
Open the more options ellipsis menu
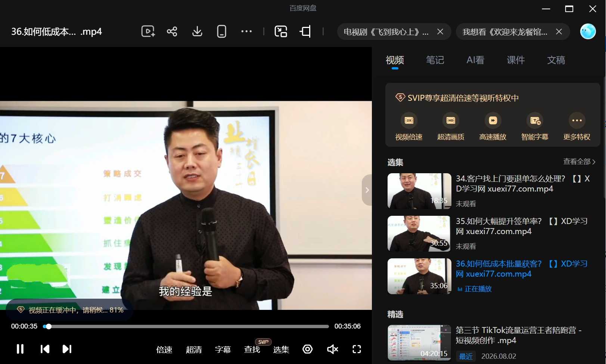point(246,31)
